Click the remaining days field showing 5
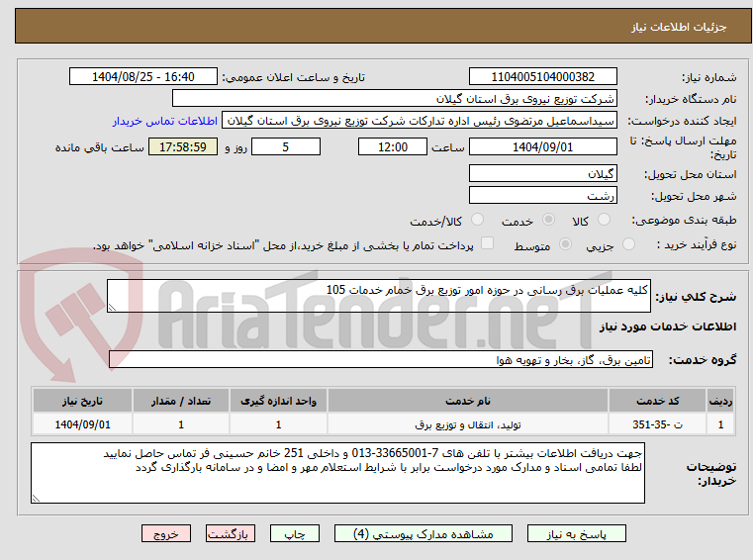The width and height of the screenshot is (753, 560). coord(286,146)
